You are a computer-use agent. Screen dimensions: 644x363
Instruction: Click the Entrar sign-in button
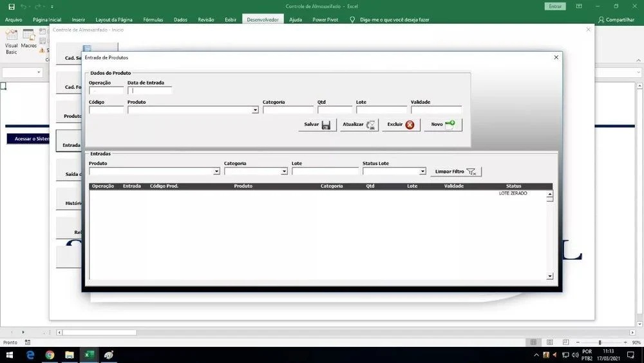tap(554, 6)
